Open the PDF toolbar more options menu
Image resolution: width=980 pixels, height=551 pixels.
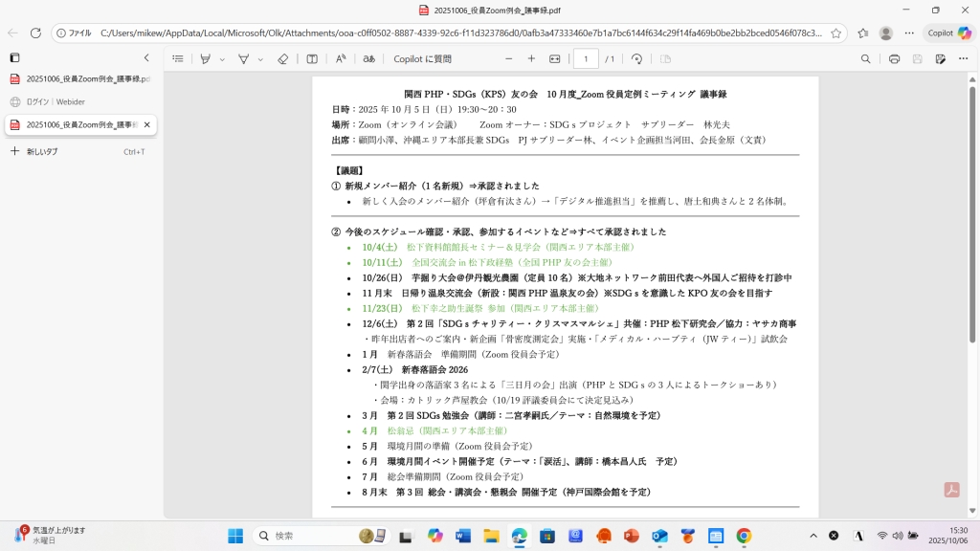[963, 58]
